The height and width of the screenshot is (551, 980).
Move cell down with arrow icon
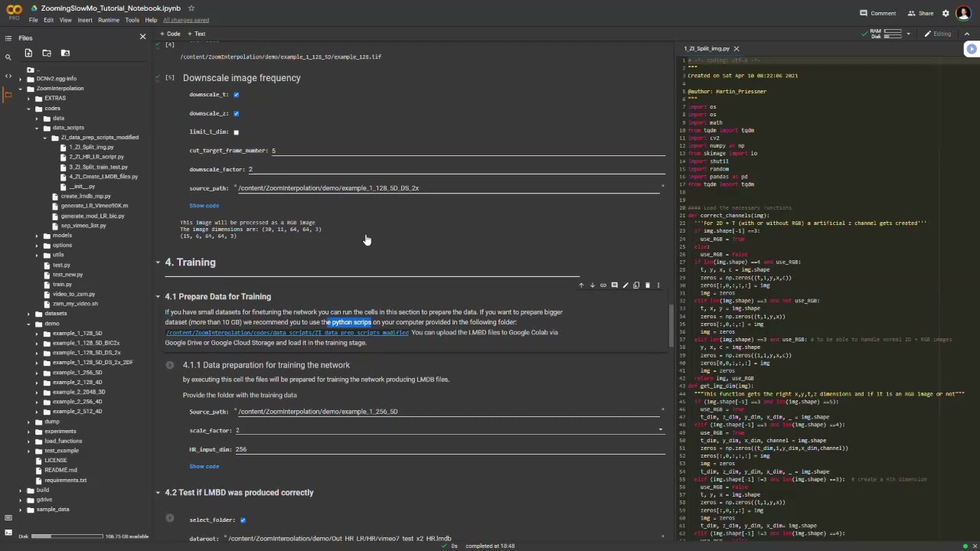(592, 285)
